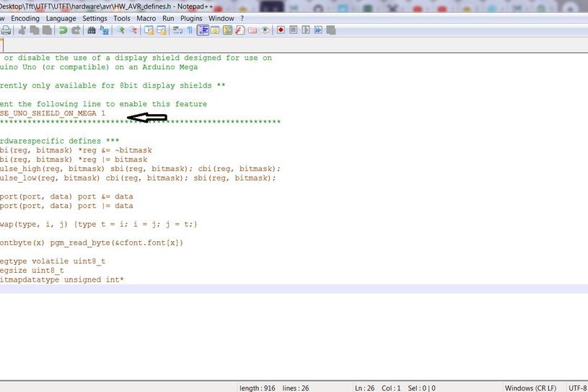Toggle synchronize horizontal scrolling icon
This screenshot has height=392, width=588.
162,30
